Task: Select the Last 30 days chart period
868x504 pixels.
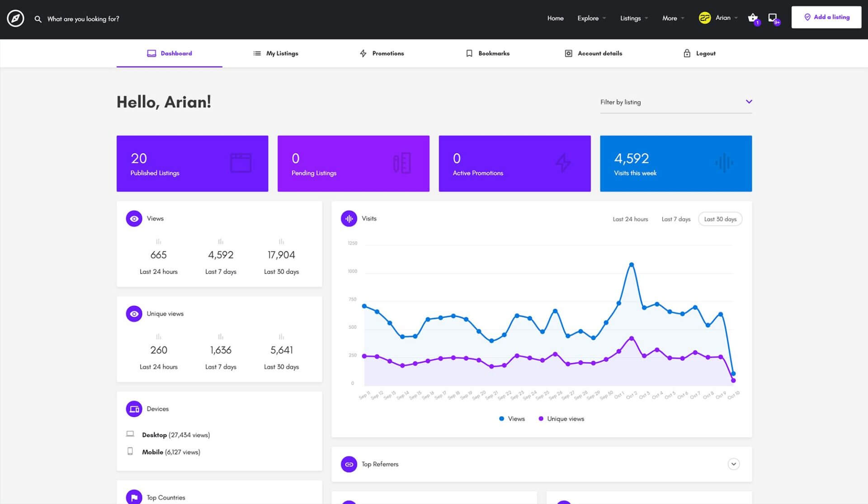Action: tap(720, 219)
